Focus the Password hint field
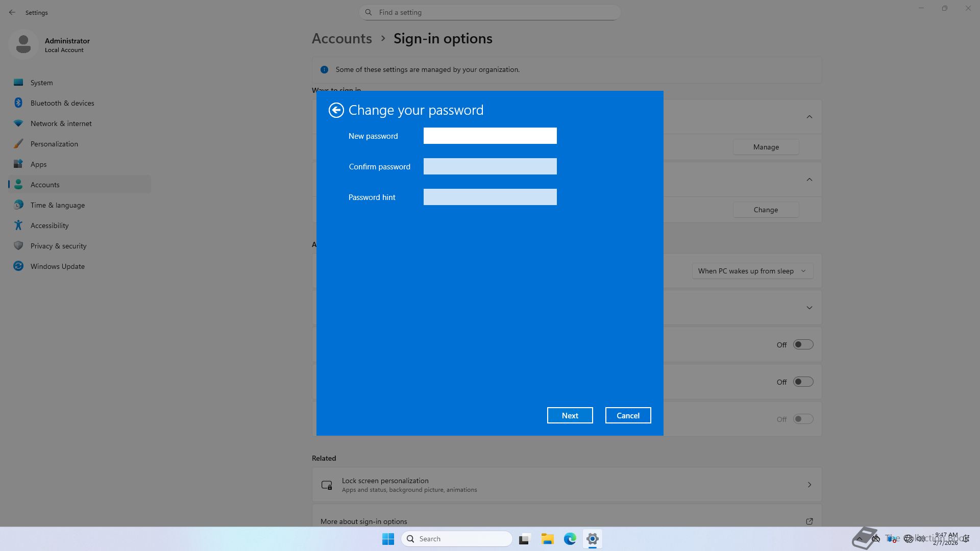The width and height of the screenshot is (980, 551). [489, 197]
